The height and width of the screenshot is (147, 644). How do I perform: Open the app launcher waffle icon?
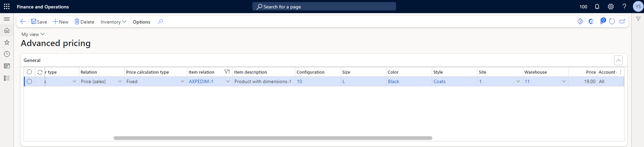click(x=7, y=6)
